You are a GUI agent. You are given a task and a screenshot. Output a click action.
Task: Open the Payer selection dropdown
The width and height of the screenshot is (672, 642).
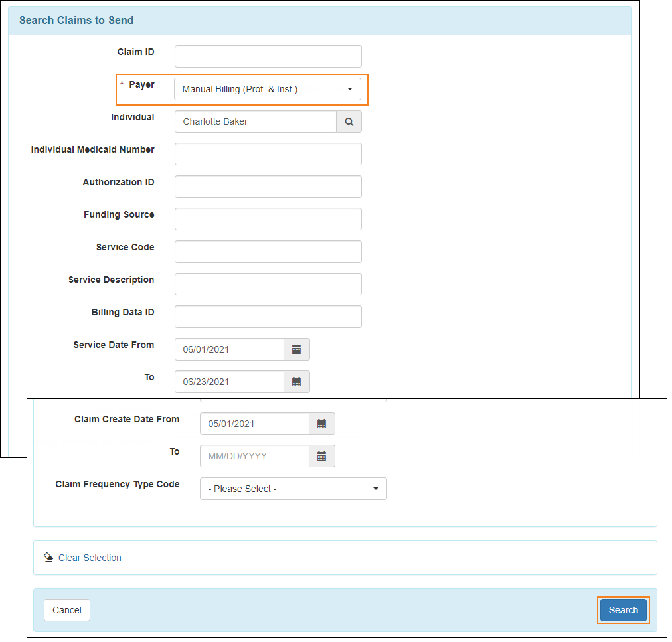point(268,89)
